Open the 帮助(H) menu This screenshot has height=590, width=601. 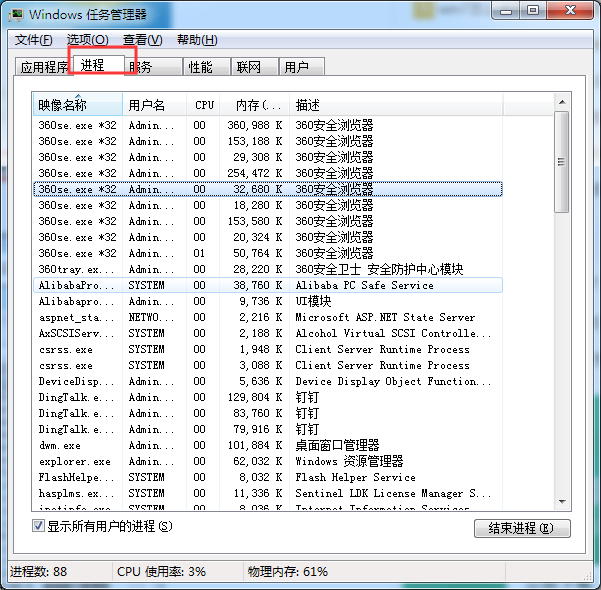tap(197, 40)
